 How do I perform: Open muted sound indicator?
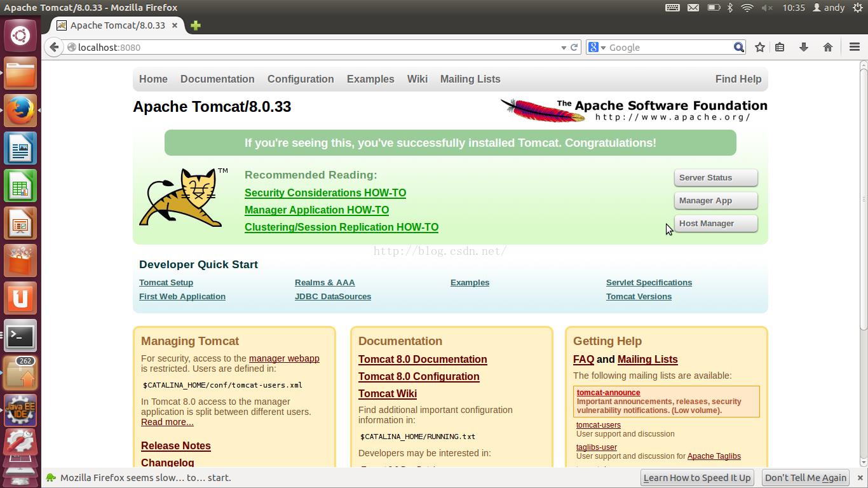[x=767, y=8]
